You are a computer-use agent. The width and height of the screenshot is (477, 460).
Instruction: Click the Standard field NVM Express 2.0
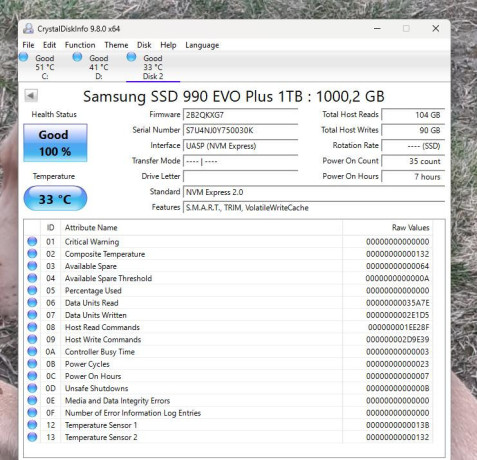[314, 192]
